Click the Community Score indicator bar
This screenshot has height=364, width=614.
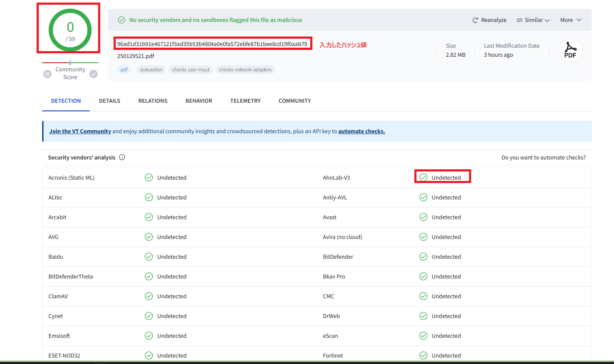pyautogui.click(x=70, y=63)
